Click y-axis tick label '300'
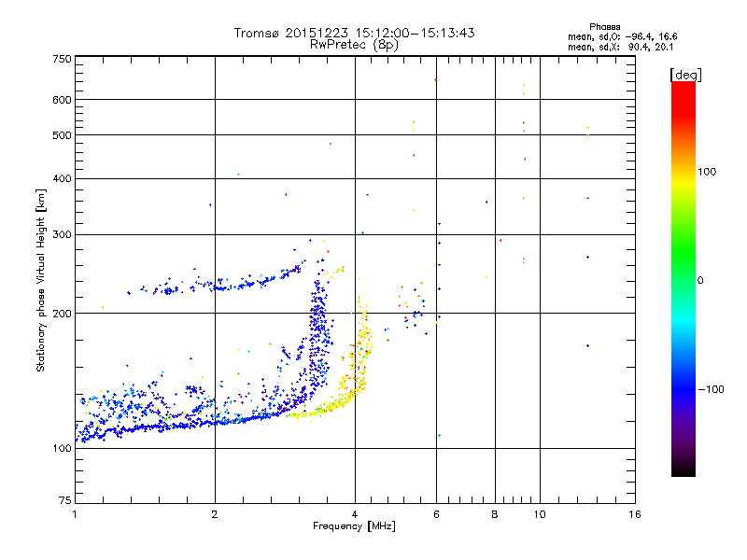The height and width of the screenshot is (560, 747). click(x=62, y=235)
